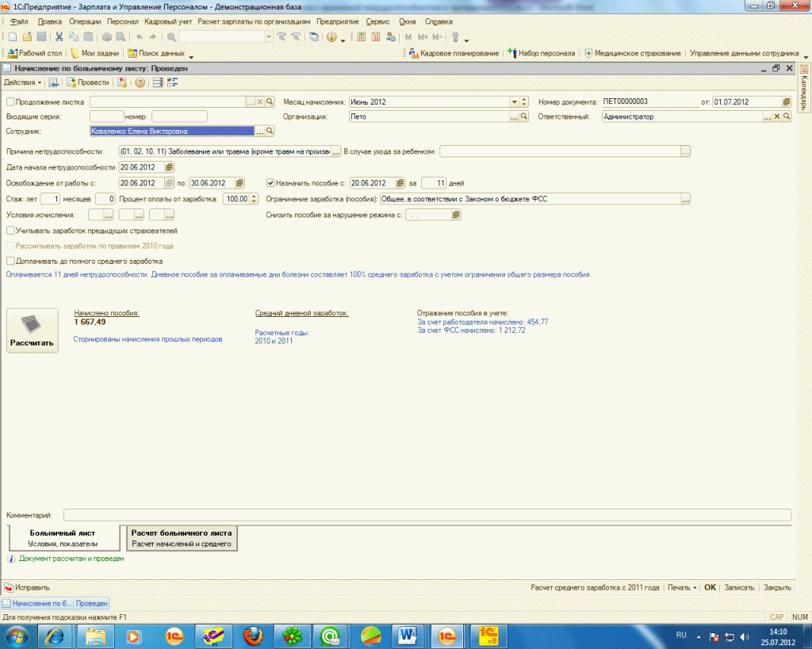Uncheck the Назначить пособие с checkbox
The width and height of the screenshot is (812, 649).
270,181
